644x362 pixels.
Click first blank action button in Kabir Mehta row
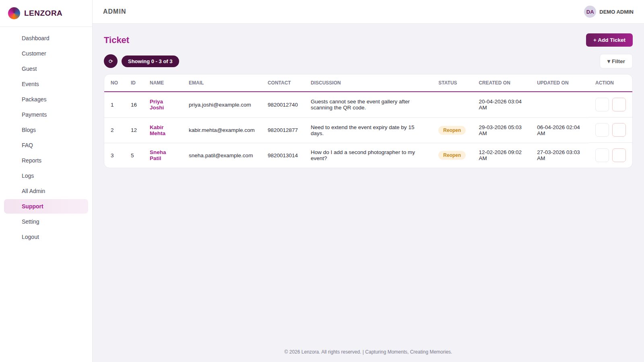click(602, 130)
